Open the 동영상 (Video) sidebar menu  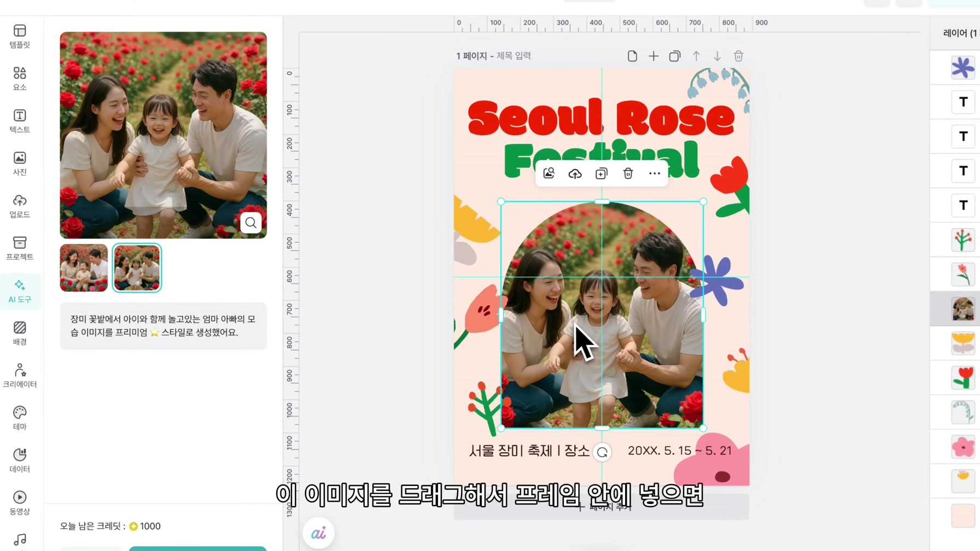(20, 503)
